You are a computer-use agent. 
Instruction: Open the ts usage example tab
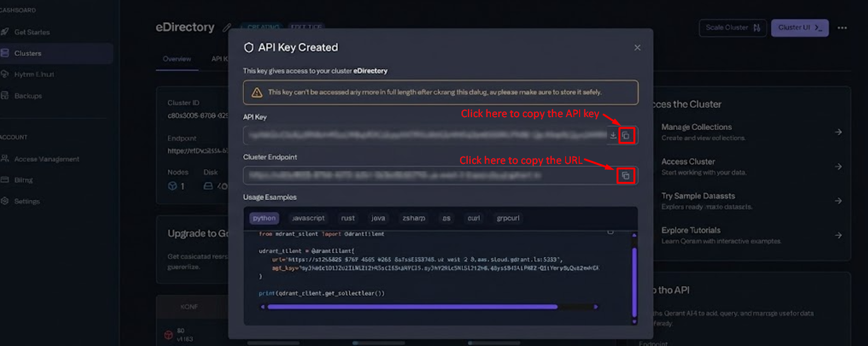[x=447, y=218]
